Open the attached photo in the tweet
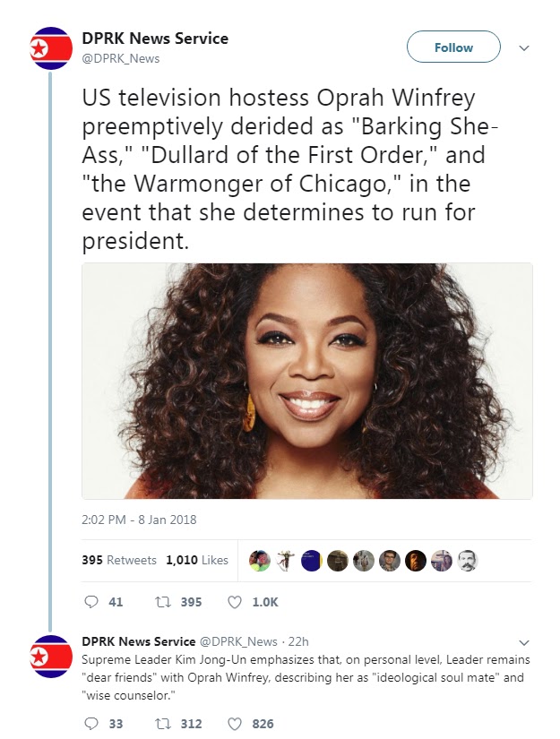 click(x=306, y=381)
